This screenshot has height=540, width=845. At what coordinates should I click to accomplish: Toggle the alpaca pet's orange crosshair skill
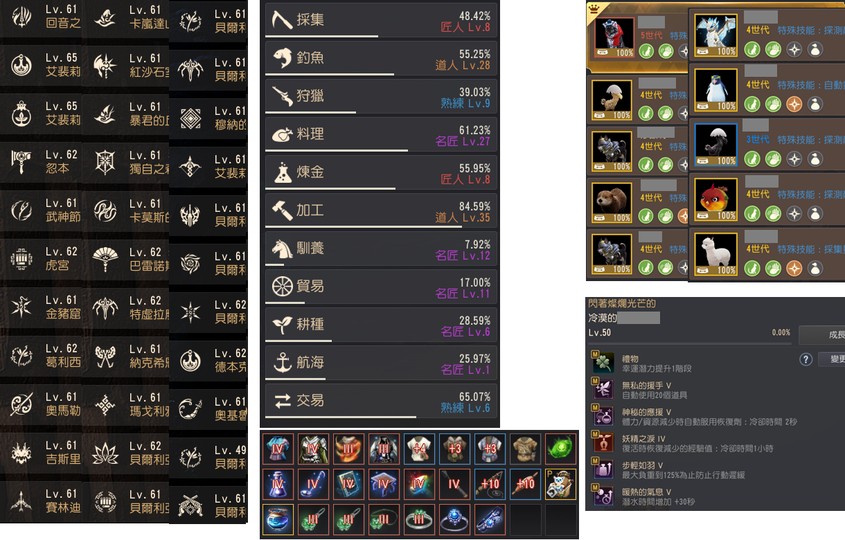[x=794, y=268]
